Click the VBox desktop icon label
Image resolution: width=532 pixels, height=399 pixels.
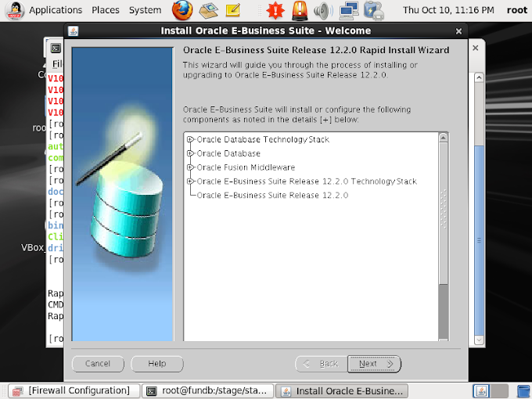click(33, 248)
